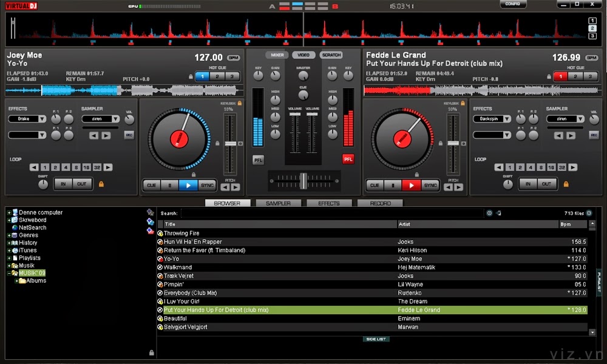Double right deck loop with right arrow
Viewport: 607px width, 364px height.
click(x=573, y=167)
